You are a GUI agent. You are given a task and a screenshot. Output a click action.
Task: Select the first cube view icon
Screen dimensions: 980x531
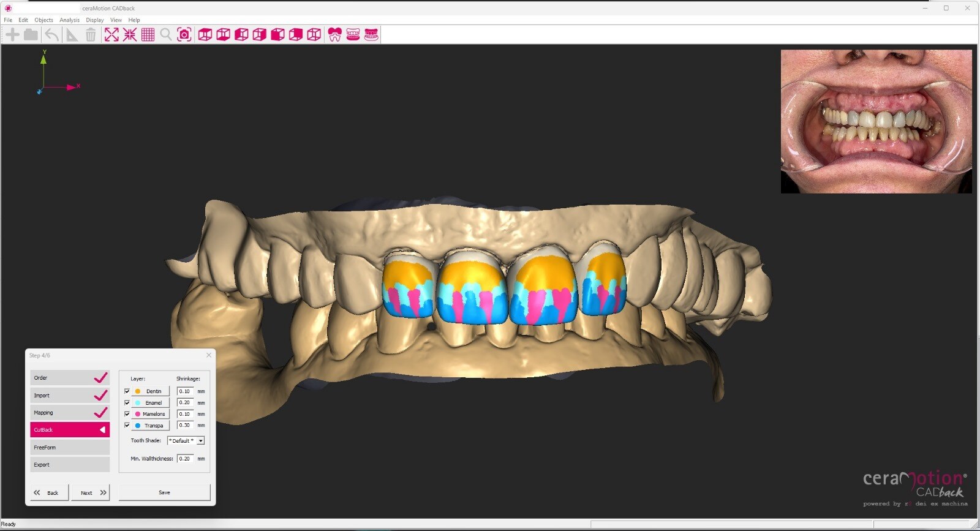[x=205, y=35]
